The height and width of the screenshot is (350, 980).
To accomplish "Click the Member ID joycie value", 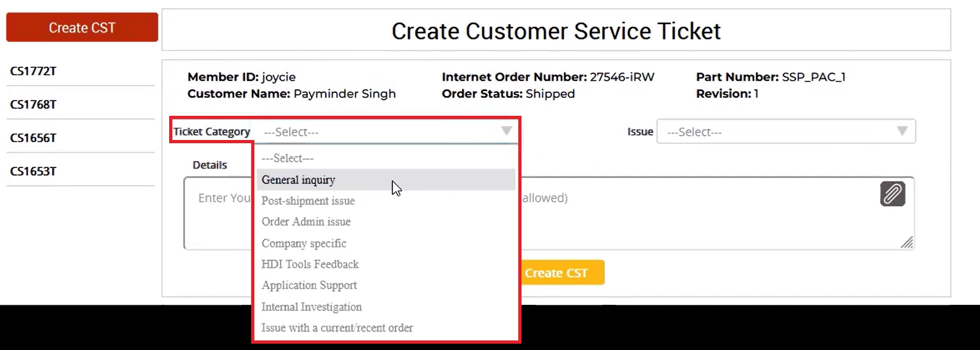I will pos(278,78).
